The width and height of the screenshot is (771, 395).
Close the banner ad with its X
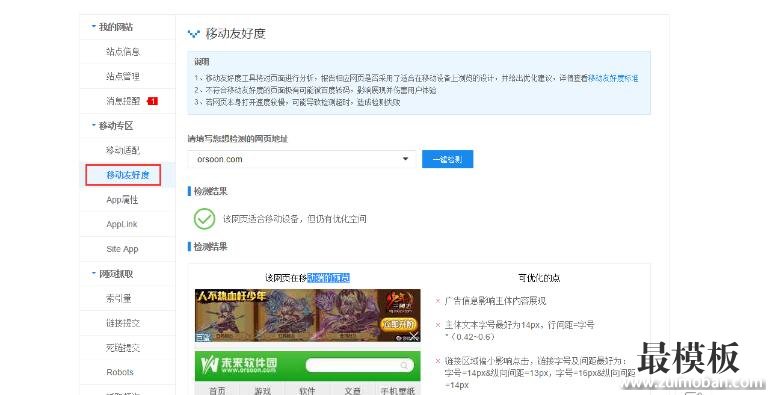pyautogui.click(x=415, y=336)
